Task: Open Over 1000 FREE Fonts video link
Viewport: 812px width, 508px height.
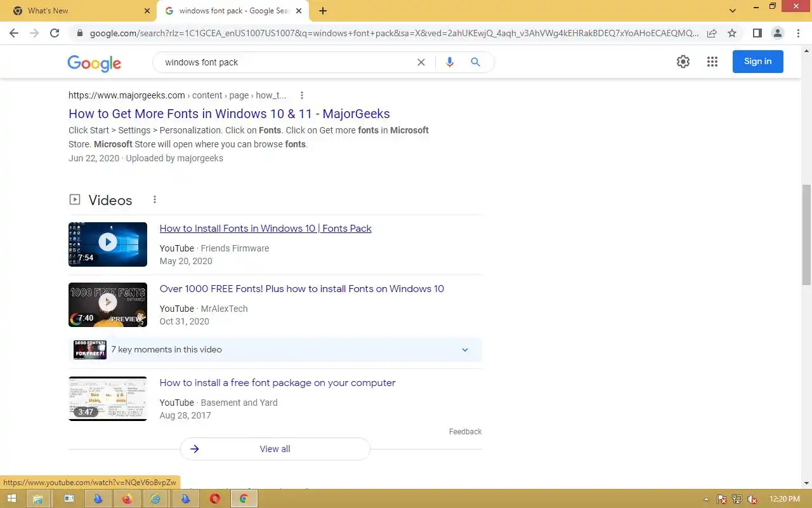Action: pyautogui.click(x=302, y=289)
